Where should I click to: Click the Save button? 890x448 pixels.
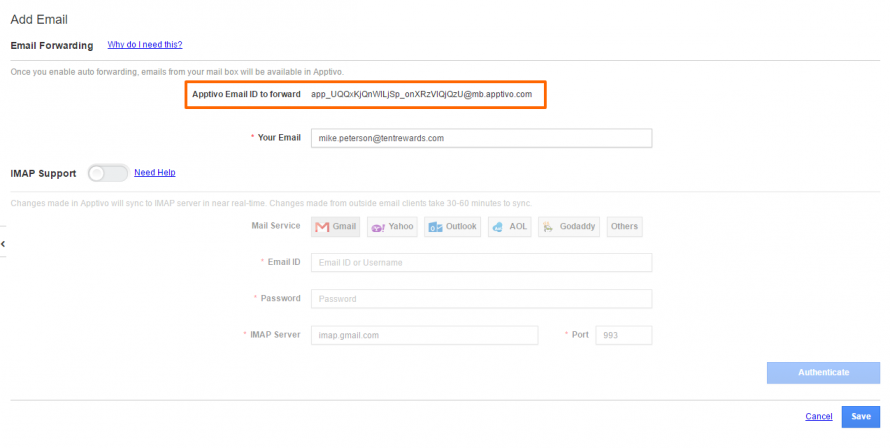click(x=860, y=416)
